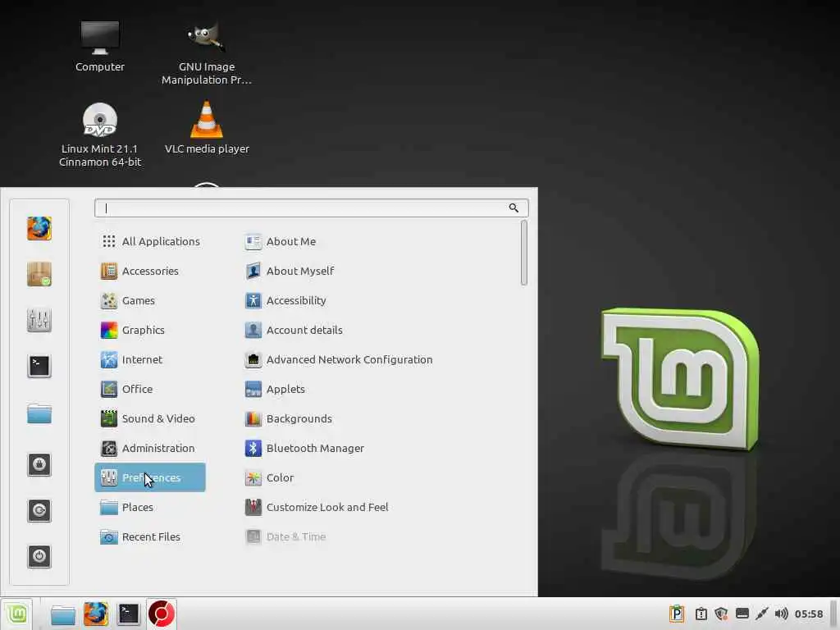Select the Sound & Video category

click(x=150, y=418)
